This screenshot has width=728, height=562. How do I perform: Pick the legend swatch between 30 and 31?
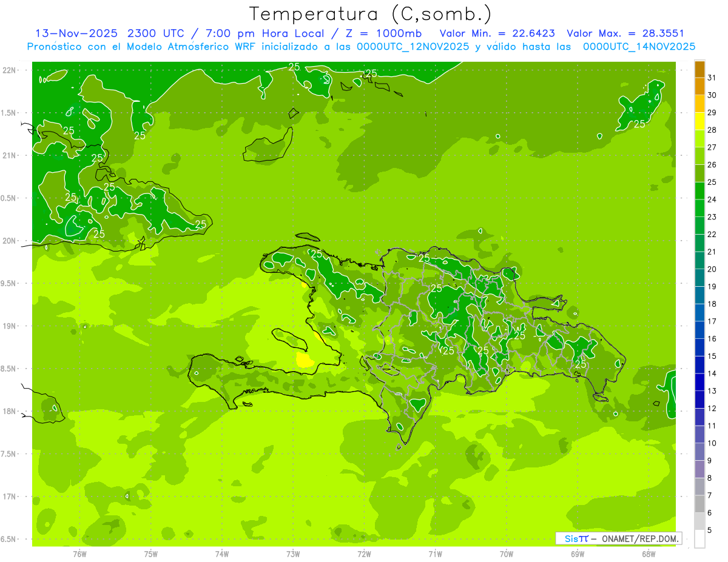pyautogui.click(x=699, y=87)
